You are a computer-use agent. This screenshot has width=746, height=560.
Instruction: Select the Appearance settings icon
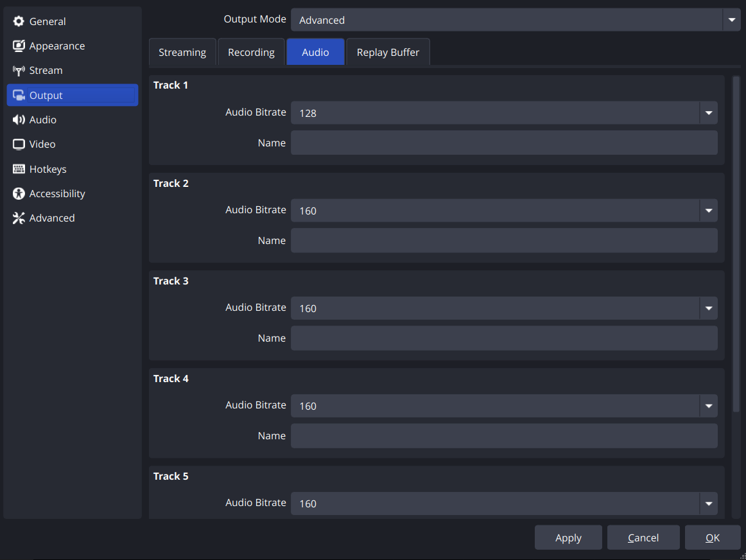(19, 46)
